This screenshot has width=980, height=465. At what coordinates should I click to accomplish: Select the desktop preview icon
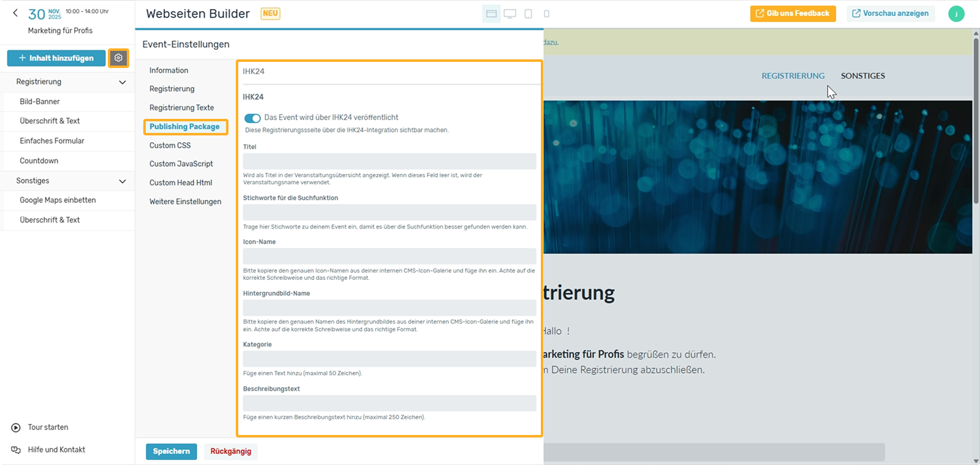point(510,13)
